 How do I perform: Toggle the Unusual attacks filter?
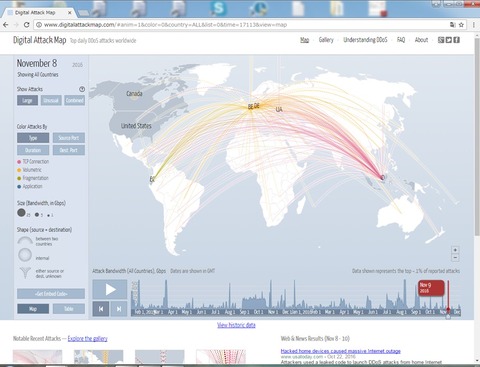(x=51, y=100)
